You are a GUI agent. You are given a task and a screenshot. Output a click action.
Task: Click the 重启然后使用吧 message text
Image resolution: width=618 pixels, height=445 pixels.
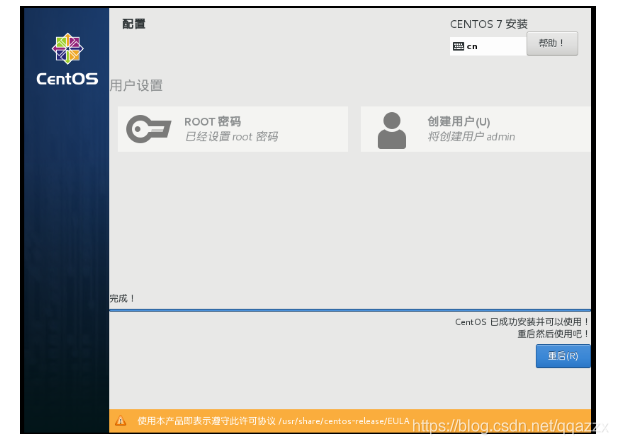[x=553, y=334]
